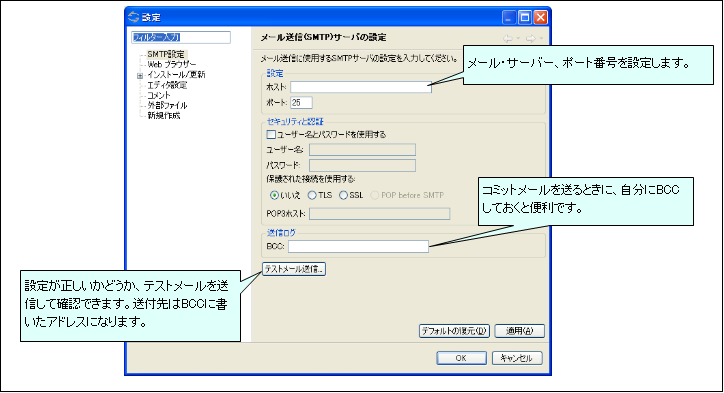The width and height of the screenshot is (724, 393).
Task: Click the back navigation arrow icon
Action: coord(508,39)
